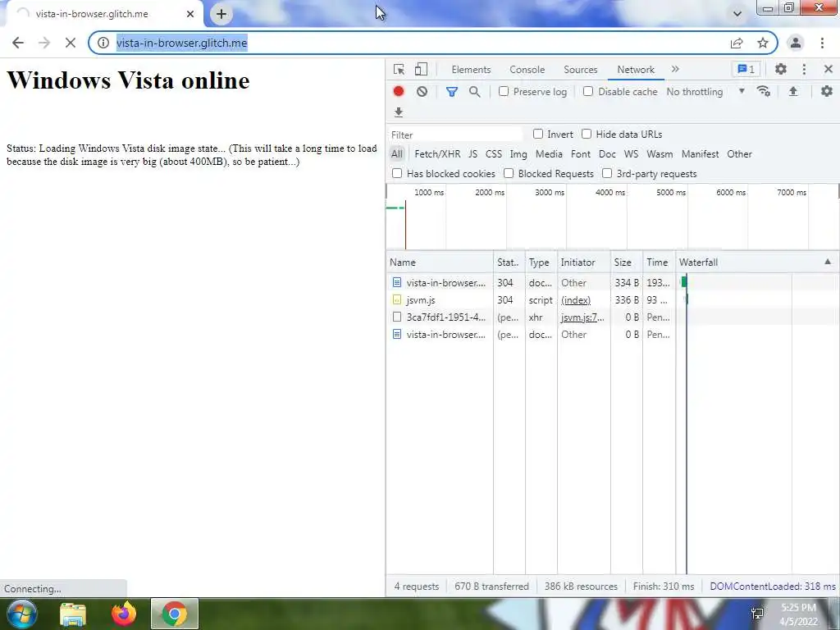Sort requests by Size column
The image size is (840, 630).
(x=626, y=262)
